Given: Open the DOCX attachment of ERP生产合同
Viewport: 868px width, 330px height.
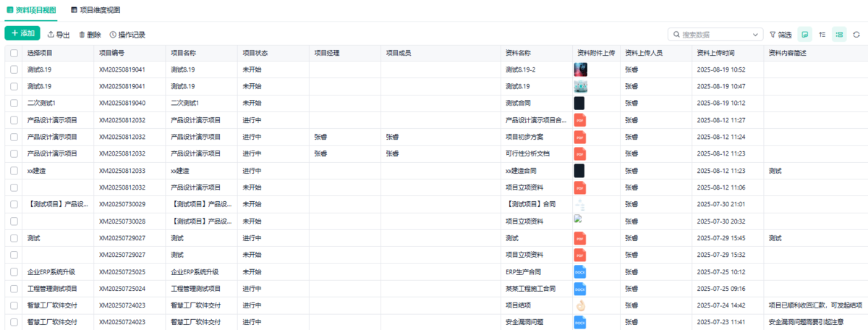Looking at the screenshot, I should click(x=580, y=272).
